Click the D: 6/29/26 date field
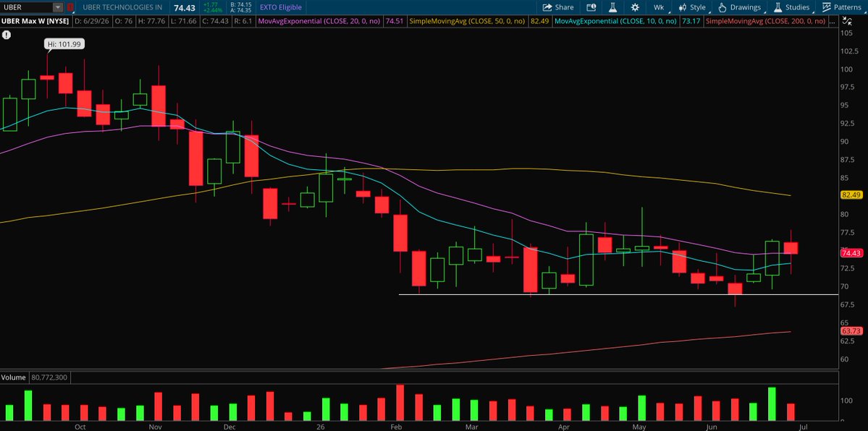The width and height of the screenshot is (868, 431). 92,21
